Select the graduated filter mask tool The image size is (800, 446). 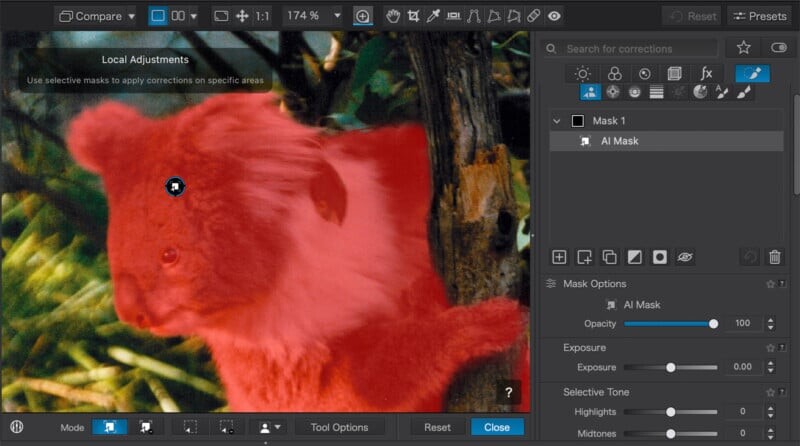657,92
